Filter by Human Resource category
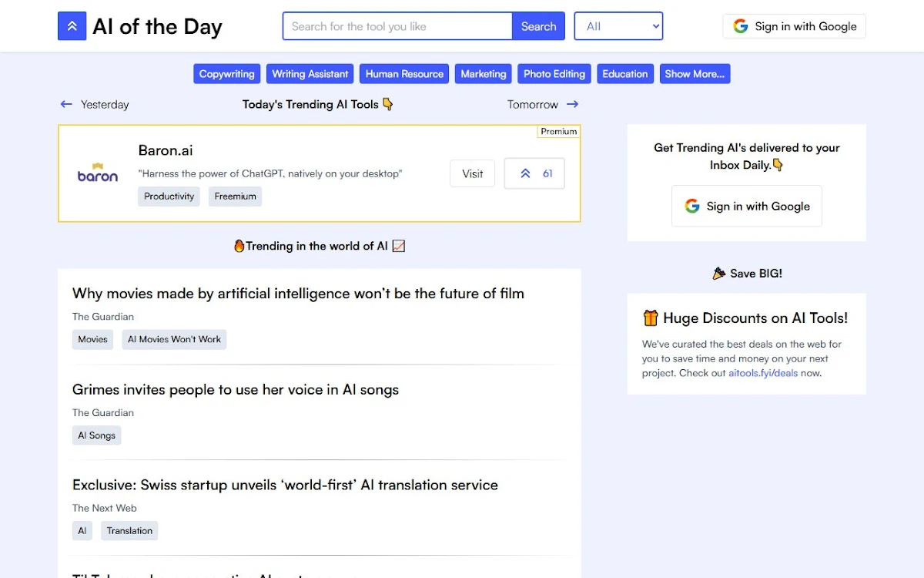Image resolution: width=924 pixels, height=578 pixels. (x=404, y=74)
